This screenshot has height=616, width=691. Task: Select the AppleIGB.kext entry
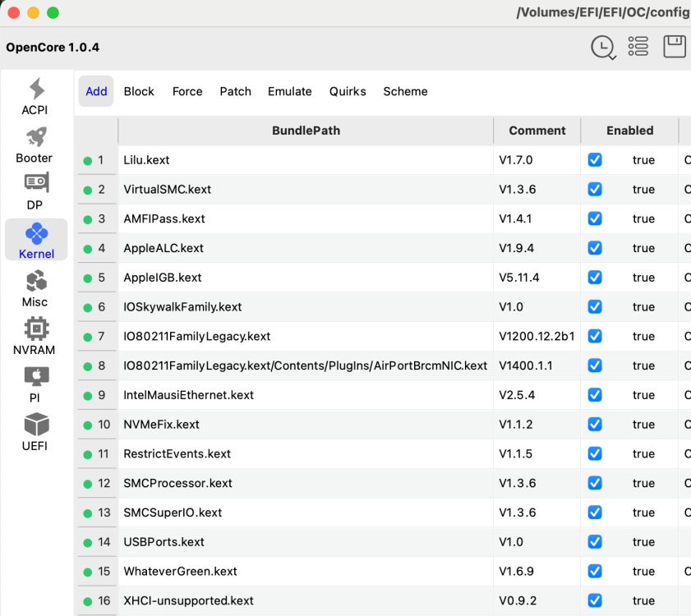coord(306,277)
